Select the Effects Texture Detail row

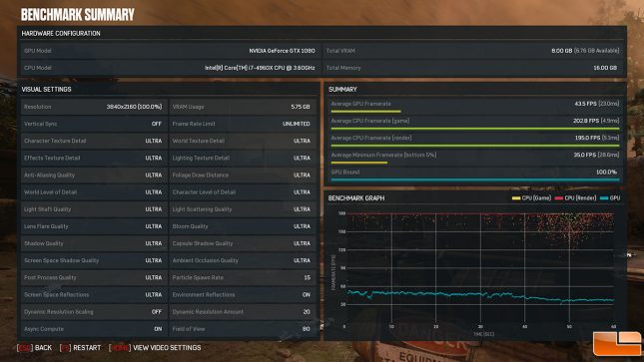[x=94, y=158]
